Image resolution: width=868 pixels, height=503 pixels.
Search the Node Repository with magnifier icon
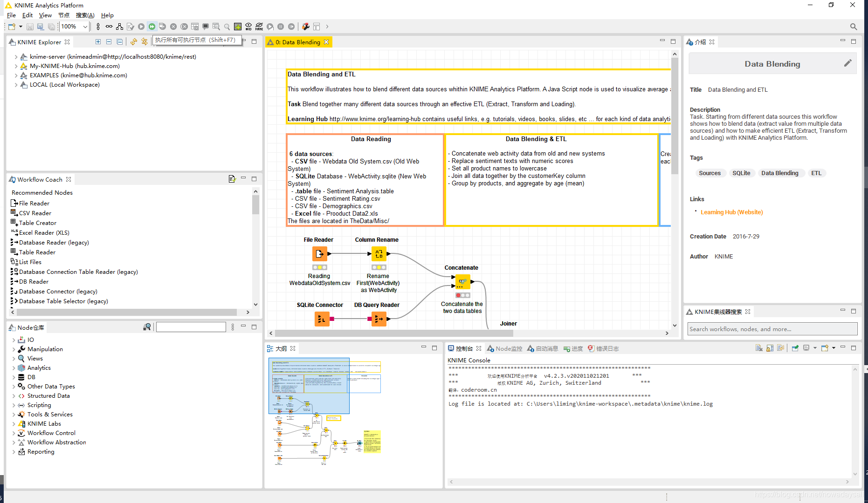tap(147, 327)
